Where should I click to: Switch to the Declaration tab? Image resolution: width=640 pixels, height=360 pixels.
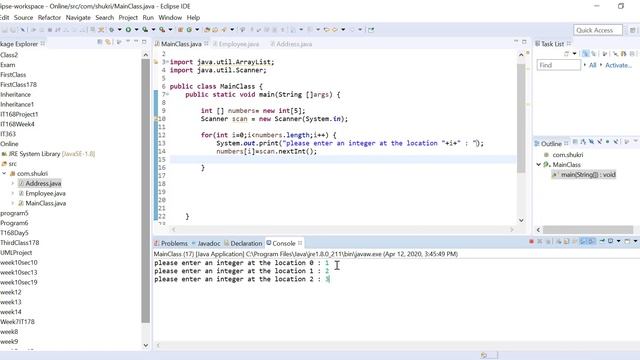pyautogui.click(x=243, y=243)
